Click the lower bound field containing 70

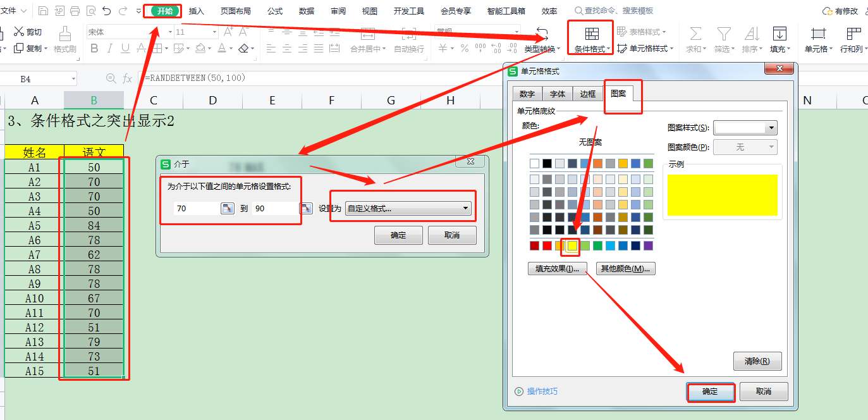point(195,208)
